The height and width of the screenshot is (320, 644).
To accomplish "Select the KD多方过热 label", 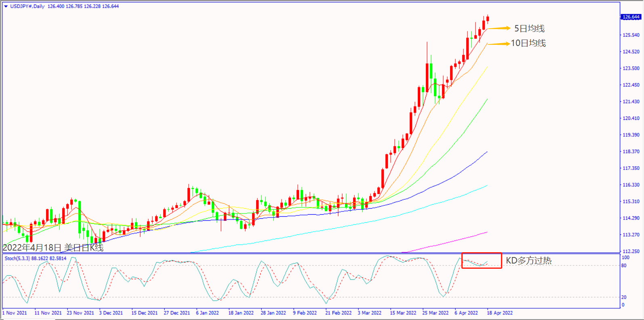I will click(529, 261).
